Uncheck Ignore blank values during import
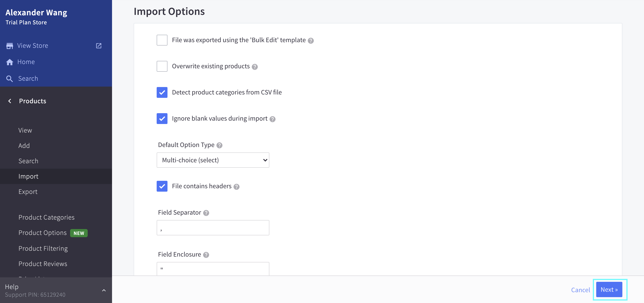 [x=162, y=119]
